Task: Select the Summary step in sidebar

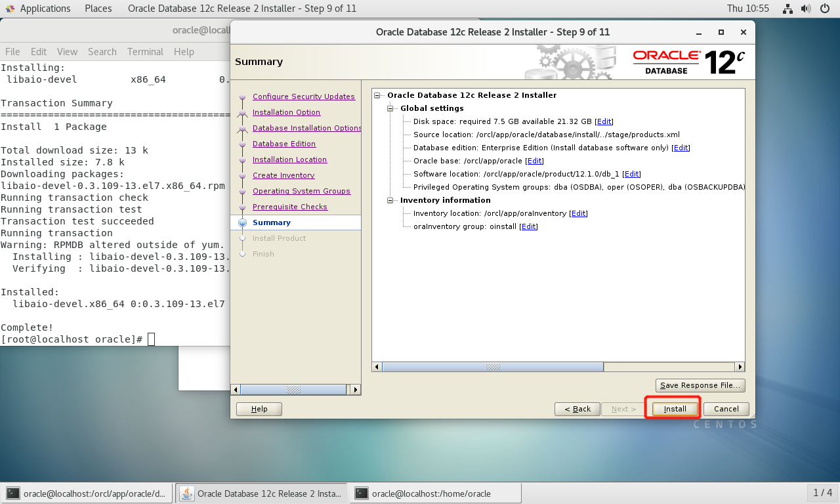Action: click(x=271, y=222)
